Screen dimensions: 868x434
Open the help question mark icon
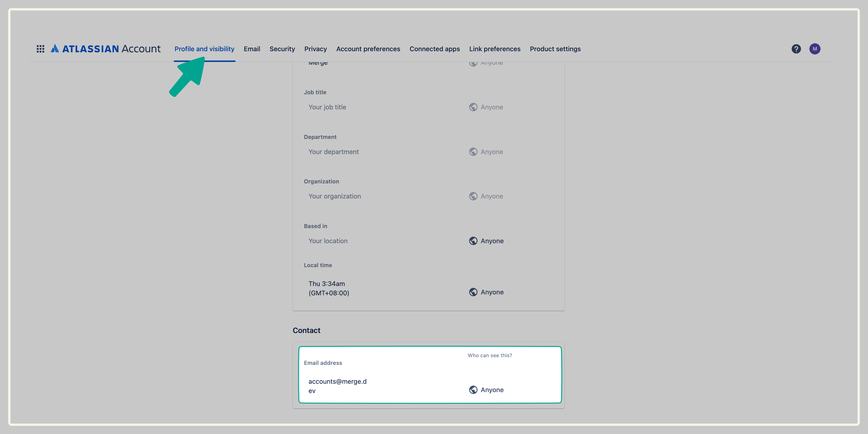(796, 49)
